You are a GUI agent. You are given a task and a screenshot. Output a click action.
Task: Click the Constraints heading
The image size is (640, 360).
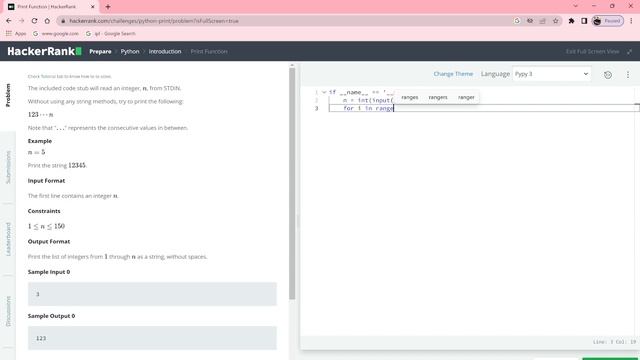pyautogui.click(x=44, y=211)
